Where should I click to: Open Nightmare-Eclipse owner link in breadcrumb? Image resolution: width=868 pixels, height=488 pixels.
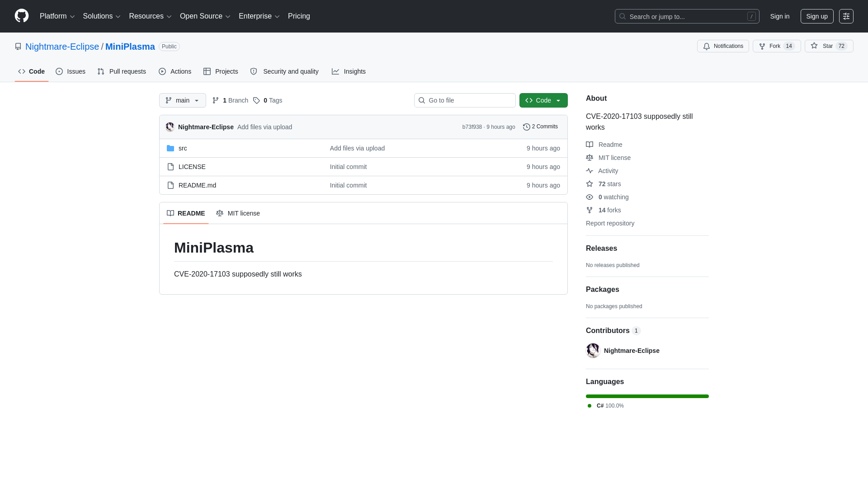[62, 47]
